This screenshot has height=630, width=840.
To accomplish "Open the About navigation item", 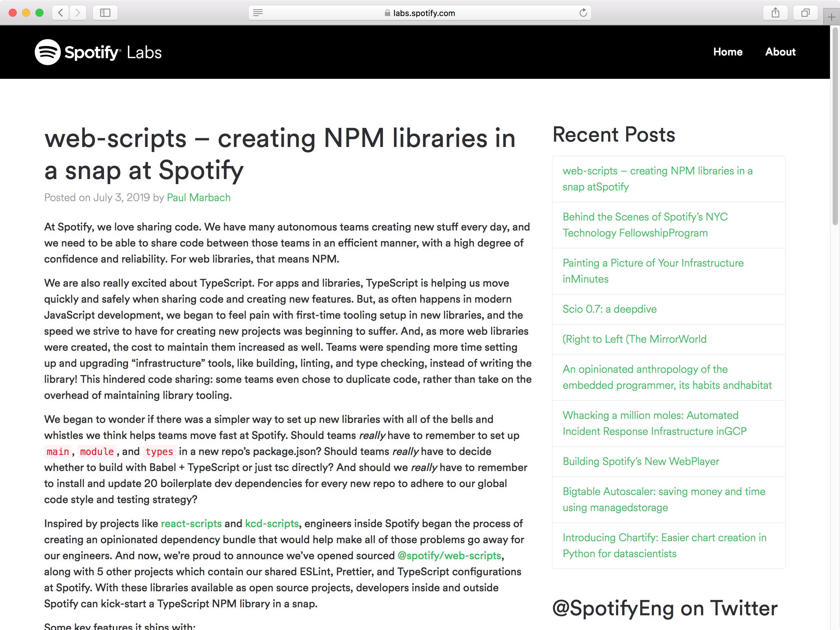I will (780, 52).
